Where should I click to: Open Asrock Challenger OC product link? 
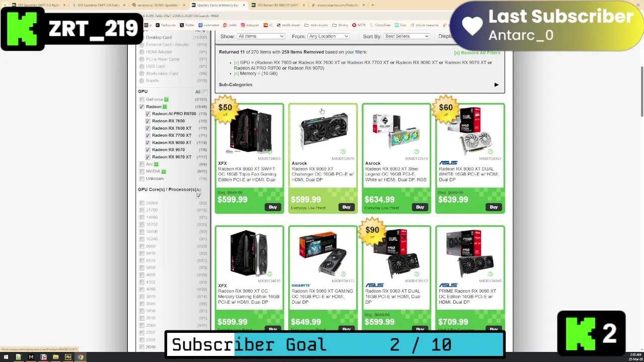[x=322, y=174]
